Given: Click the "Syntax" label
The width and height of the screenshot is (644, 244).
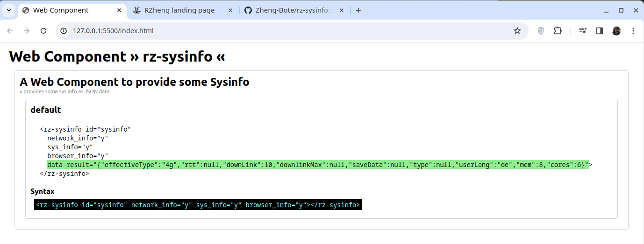Looking at the screenshot, I should [43, 191].
